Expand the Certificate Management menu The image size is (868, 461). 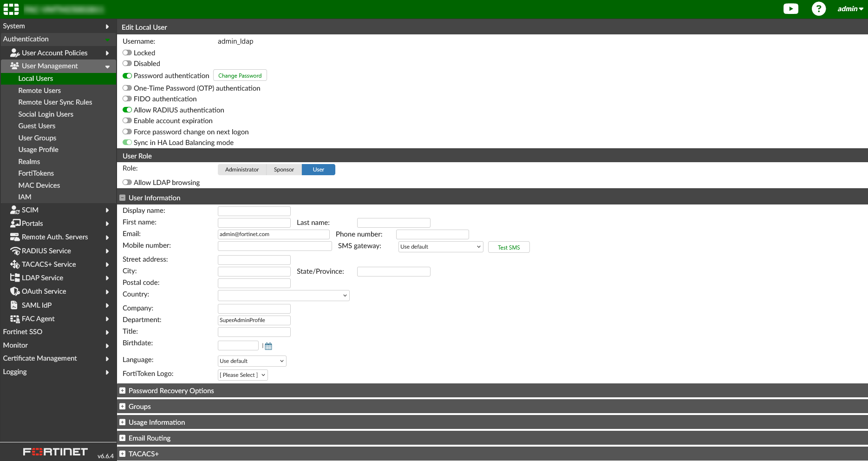58,358
